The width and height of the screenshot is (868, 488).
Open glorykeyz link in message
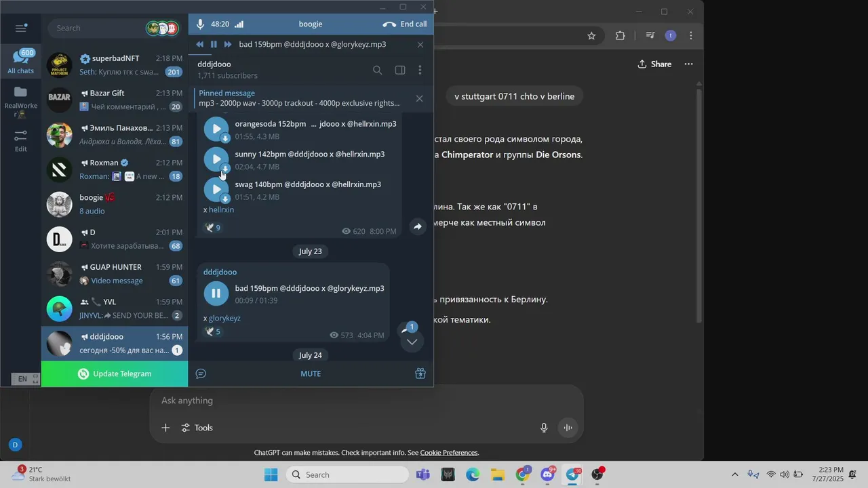[224, 318]
